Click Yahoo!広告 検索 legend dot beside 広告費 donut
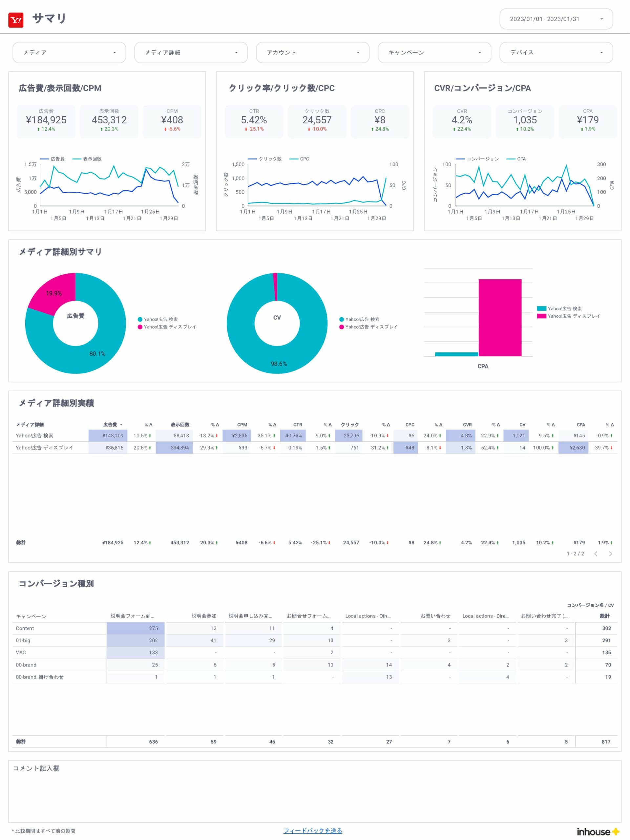630x840 pixels. coord(140,319)
